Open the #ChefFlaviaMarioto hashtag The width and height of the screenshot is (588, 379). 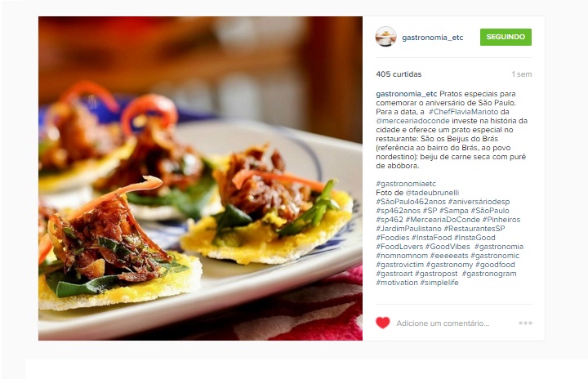[x=464, y=112]
